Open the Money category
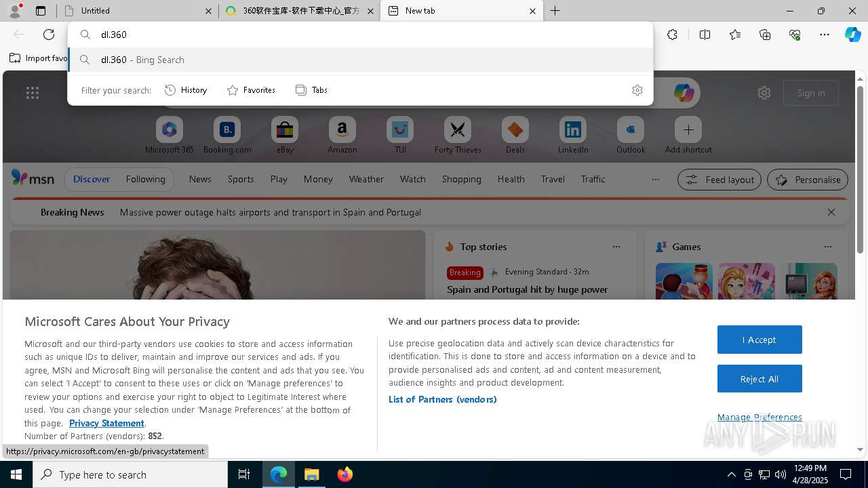868x488 pixels. (x=318, y=179)
